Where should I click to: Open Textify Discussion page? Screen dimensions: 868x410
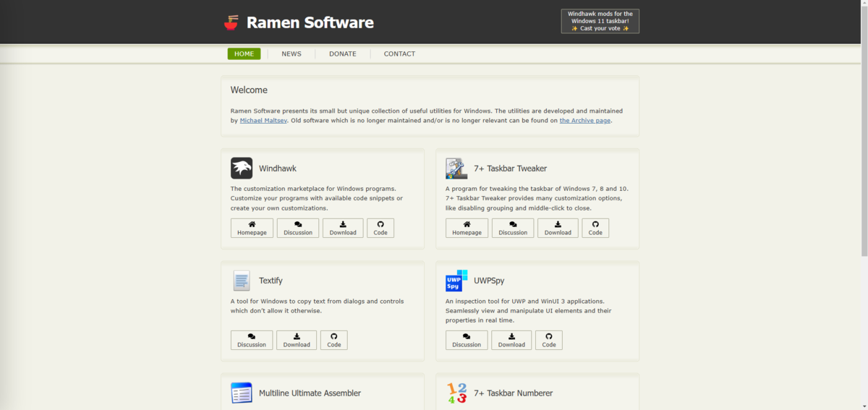pyautogui.click(x=252, y=340)
